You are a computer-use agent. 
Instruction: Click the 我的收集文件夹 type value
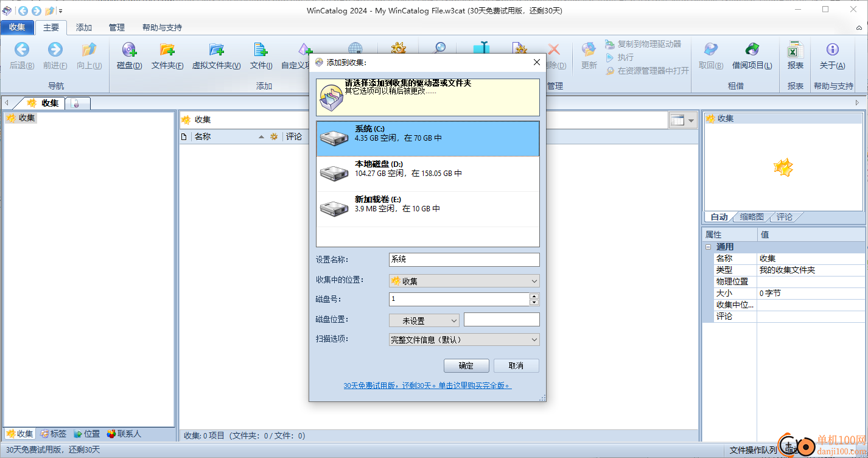coord(787,270)
